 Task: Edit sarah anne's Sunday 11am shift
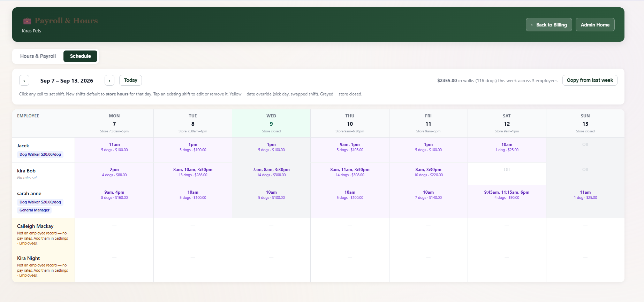pyautogui.click(x=585, y=201)
